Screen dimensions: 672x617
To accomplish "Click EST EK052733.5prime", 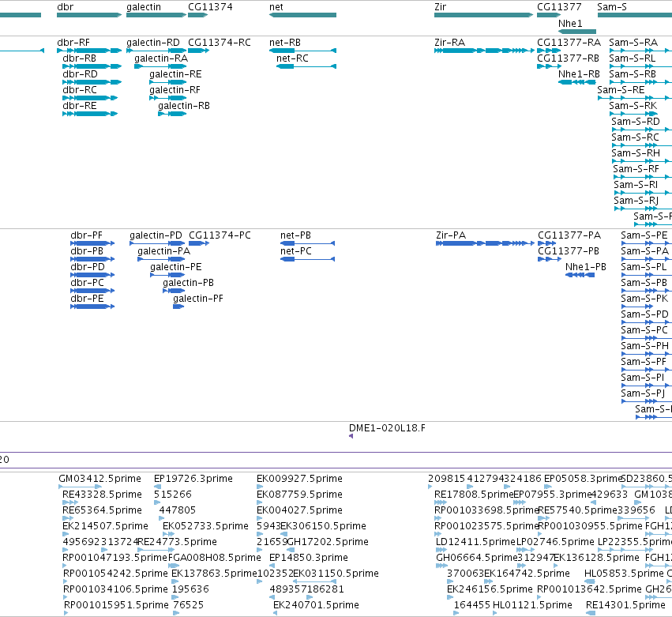I will click(x=206, y=526).
